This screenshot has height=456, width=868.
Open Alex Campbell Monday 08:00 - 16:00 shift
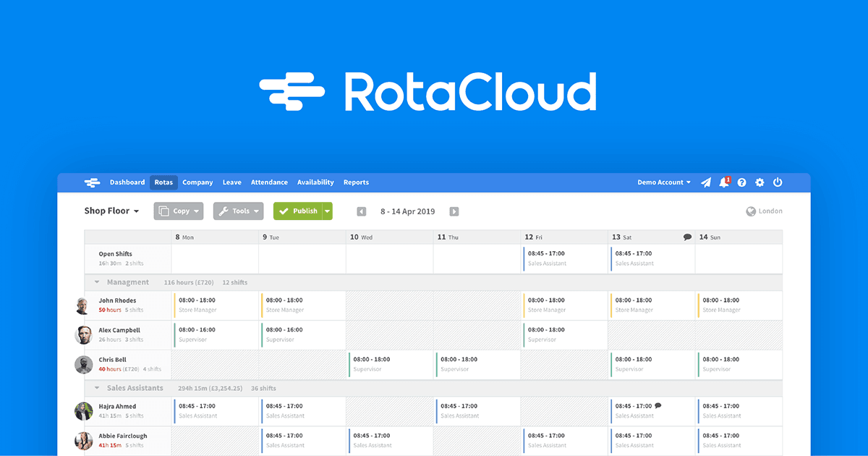tap(215, 334)
